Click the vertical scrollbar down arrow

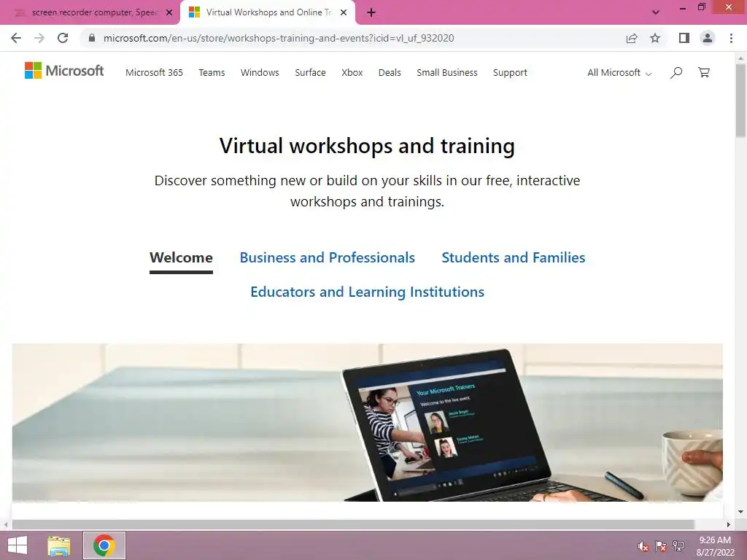click(740, 512)
